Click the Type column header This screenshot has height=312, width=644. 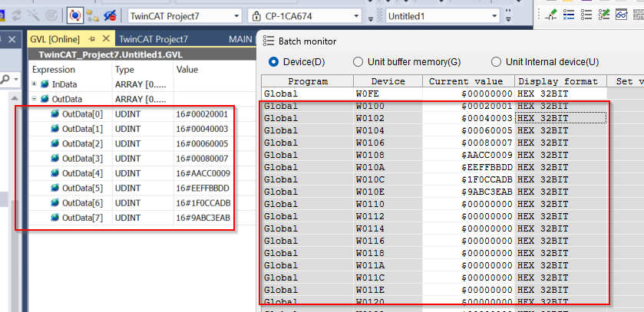click(x=143, y=70)
